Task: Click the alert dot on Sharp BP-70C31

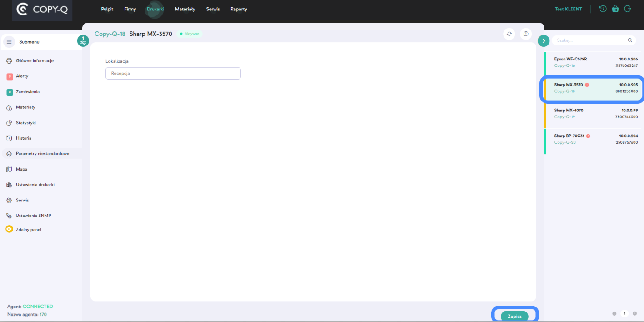Action: point(588,136)
